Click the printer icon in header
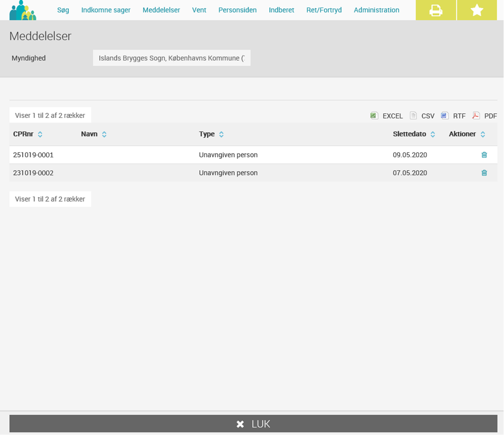Image resolution: width=504 pixels, height=435 pixels. 436,10
